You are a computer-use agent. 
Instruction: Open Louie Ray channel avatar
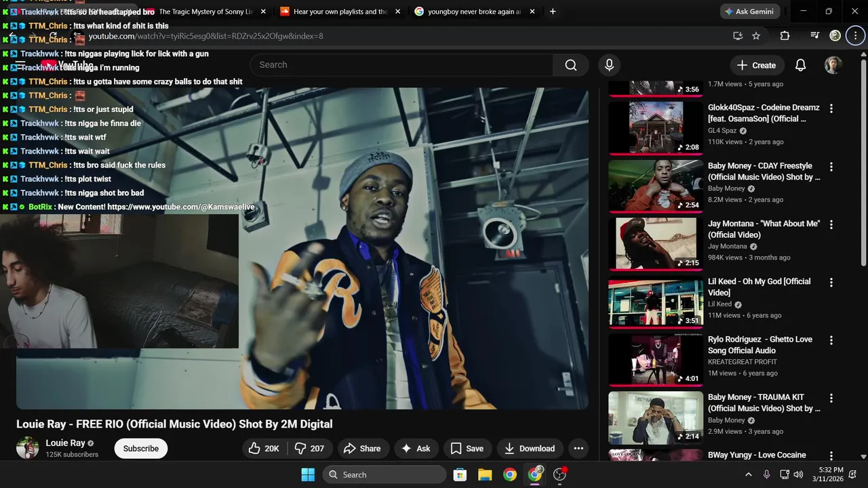coord(28,448)
